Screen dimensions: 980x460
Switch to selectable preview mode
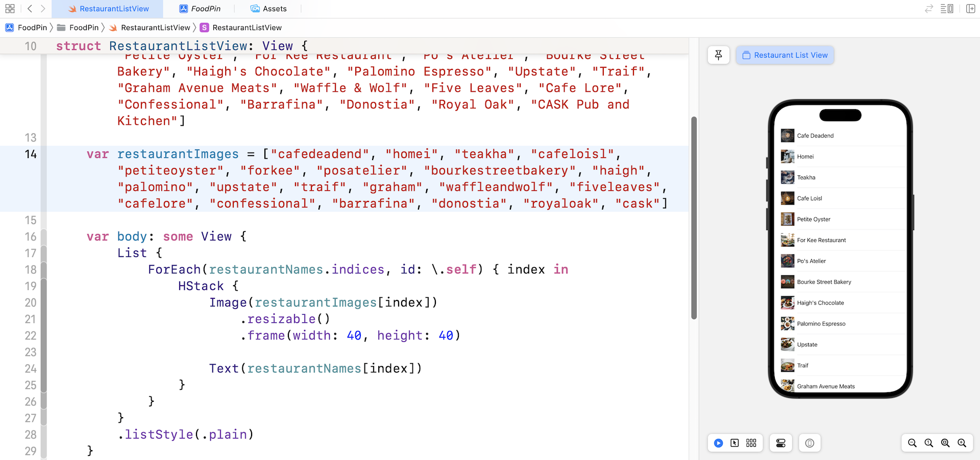(734, 443)
